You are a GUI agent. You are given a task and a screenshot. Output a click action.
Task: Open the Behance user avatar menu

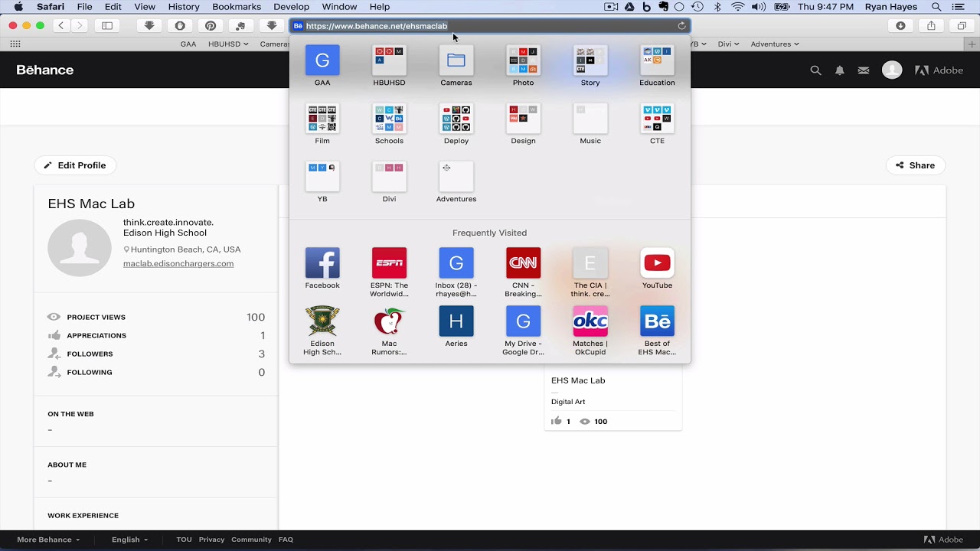892,70
